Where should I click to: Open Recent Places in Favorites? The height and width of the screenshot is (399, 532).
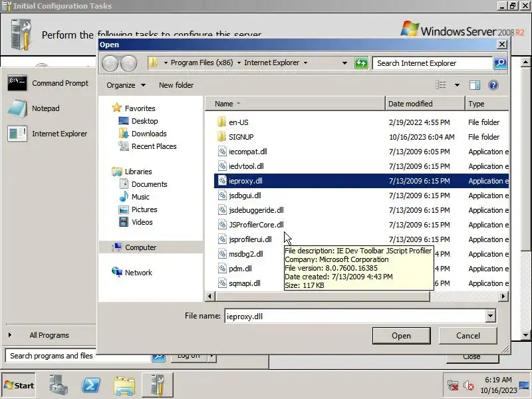click(x=154, y=146)
